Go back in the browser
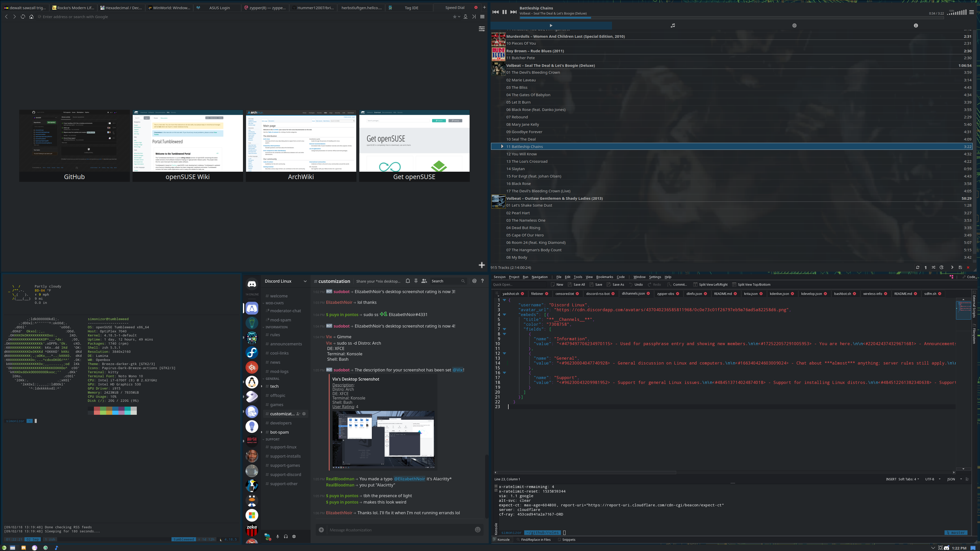The height and width of the screenshot is (551, 980). [x=6, y=17]
